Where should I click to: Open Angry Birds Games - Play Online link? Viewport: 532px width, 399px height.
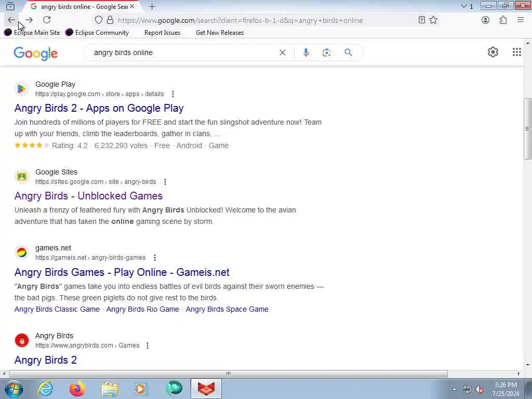[x=122, y=272]
